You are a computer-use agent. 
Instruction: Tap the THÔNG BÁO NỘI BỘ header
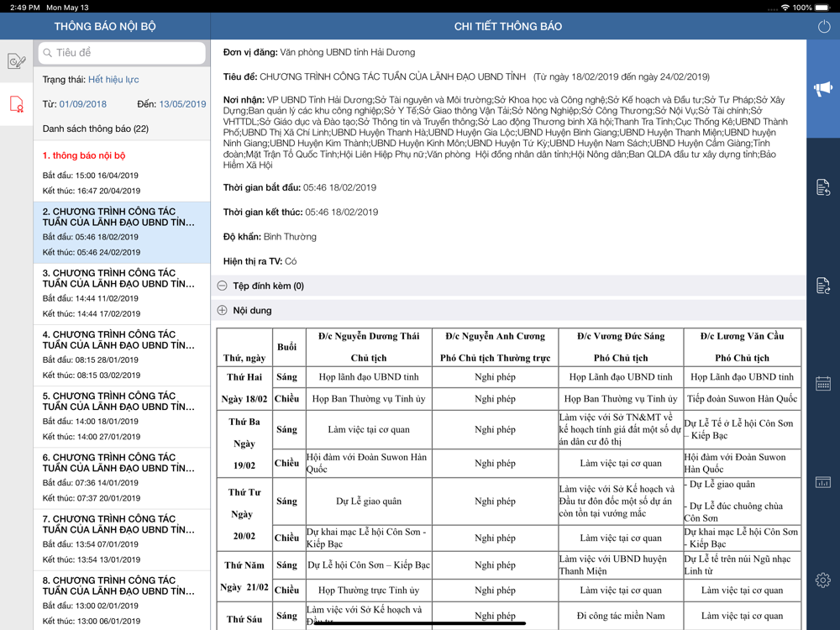coord(105,26)
